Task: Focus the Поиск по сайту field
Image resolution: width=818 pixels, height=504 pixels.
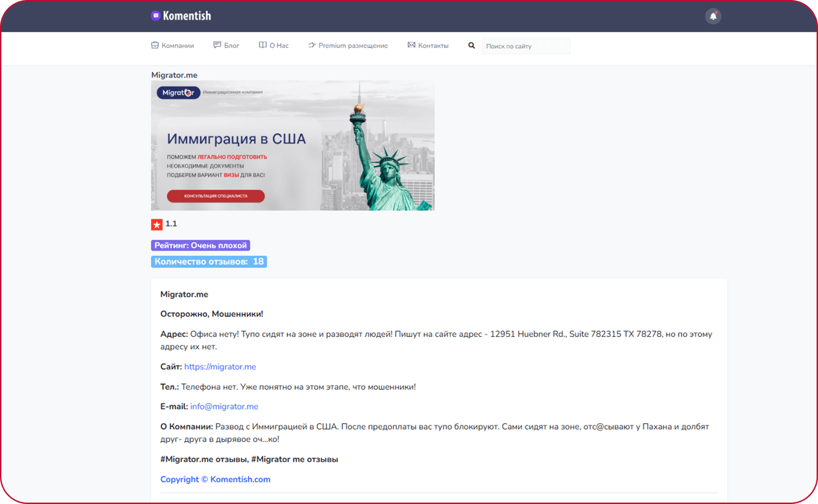Action: point(526,46)
